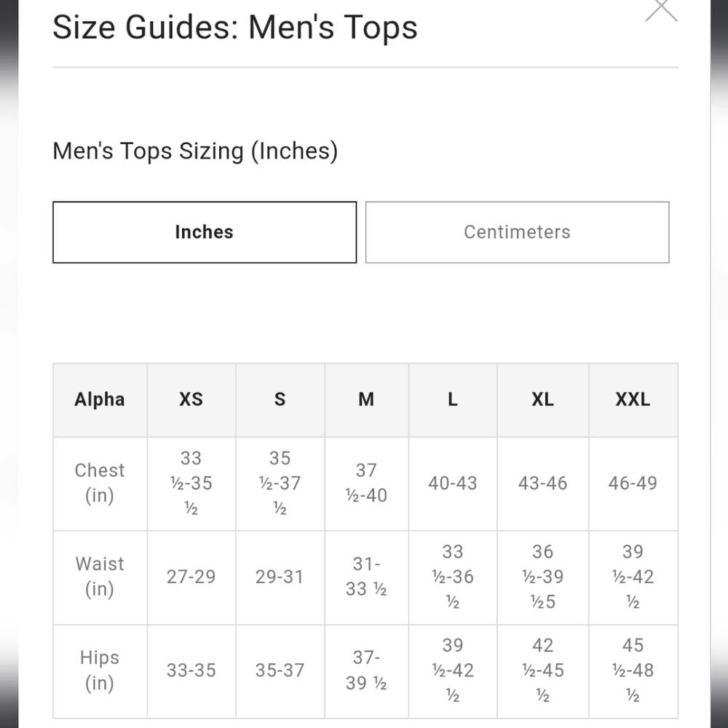The height and width of the screenshot is (728, 728).
Task: Click the 27-29 waist cell for XS
Action: 191,577
